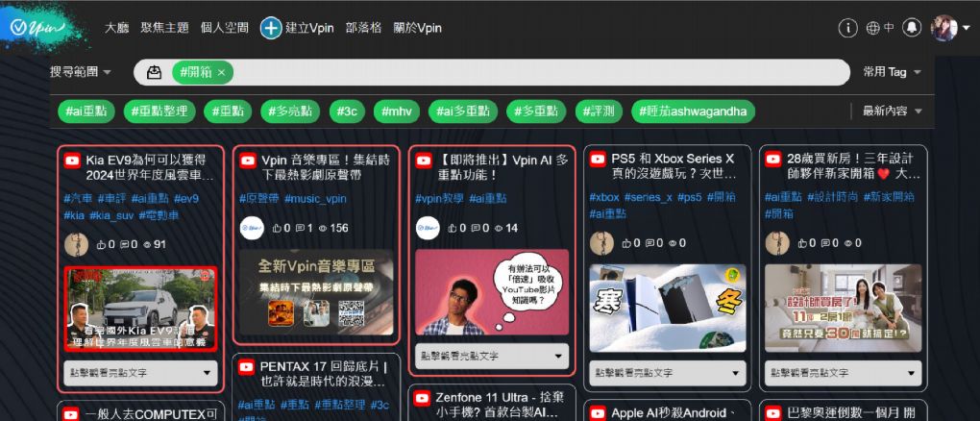Open the 全新Vpin音樂專區 thumbnail
The height and width of the screenshot is (421, 980).
[316, 292]
